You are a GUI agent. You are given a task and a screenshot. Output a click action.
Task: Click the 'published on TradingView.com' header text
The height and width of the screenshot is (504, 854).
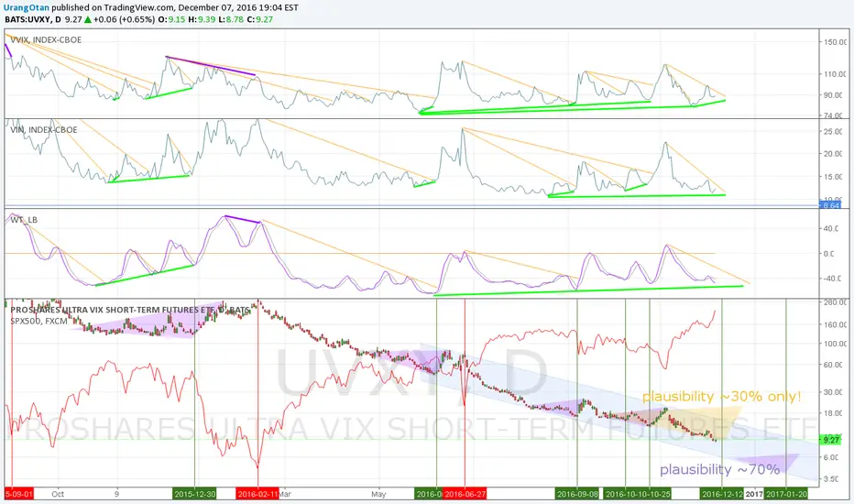[x=113, y=7]
